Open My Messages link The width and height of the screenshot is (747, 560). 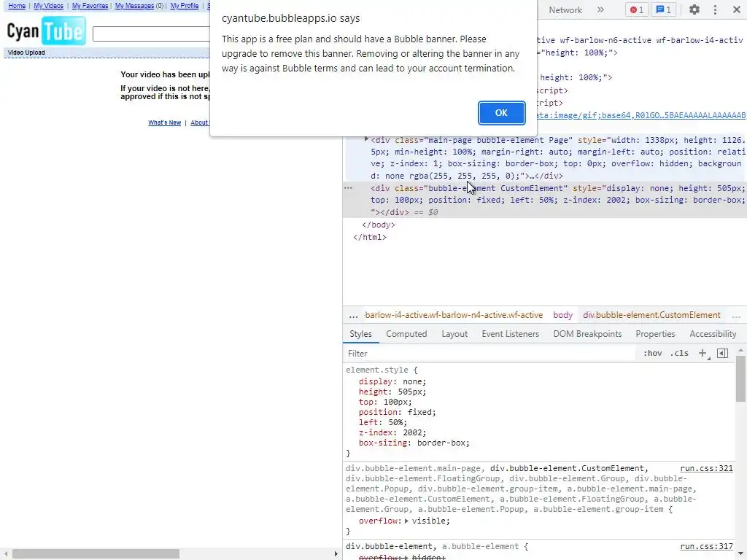point(134,6)
